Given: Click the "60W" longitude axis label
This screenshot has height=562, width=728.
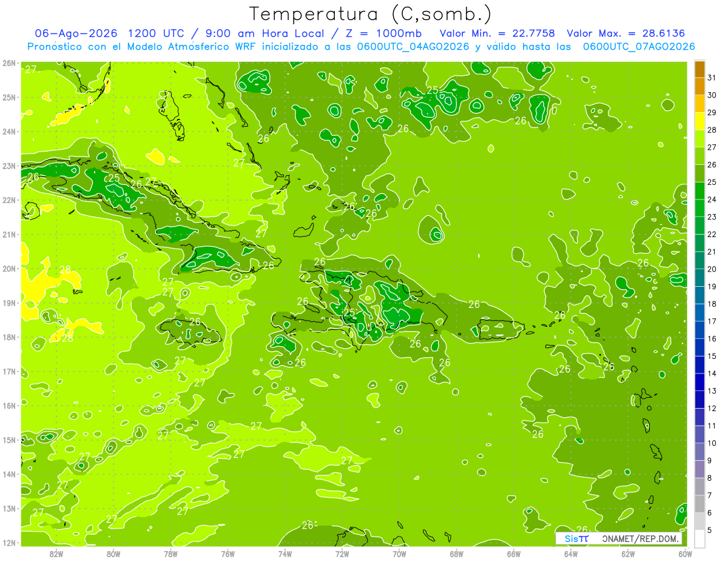Looking at the screenshot, I should pos(685,554).
